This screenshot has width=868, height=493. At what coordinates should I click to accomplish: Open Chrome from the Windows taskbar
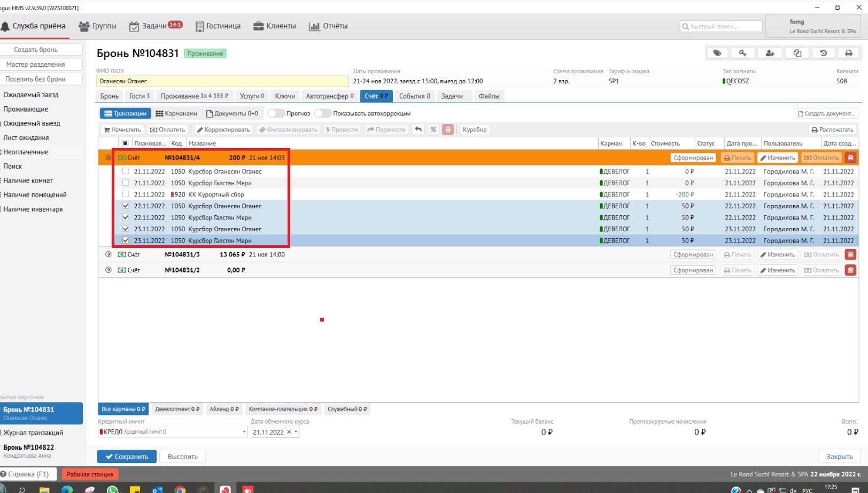click(x=181, y=489)
